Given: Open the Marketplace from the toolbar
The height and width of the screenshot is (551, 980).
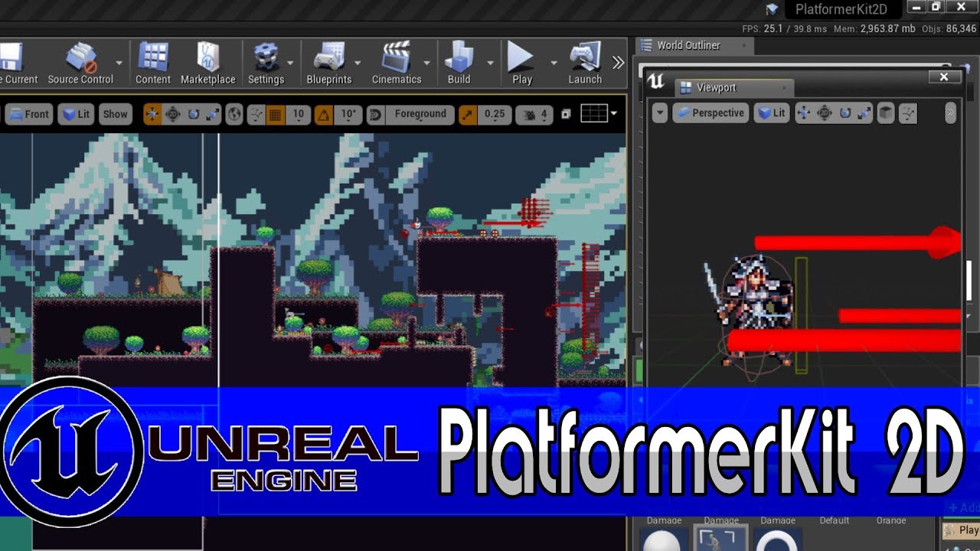Looking at the screenshot, I should pyautogui.click(x=207, y=64).
